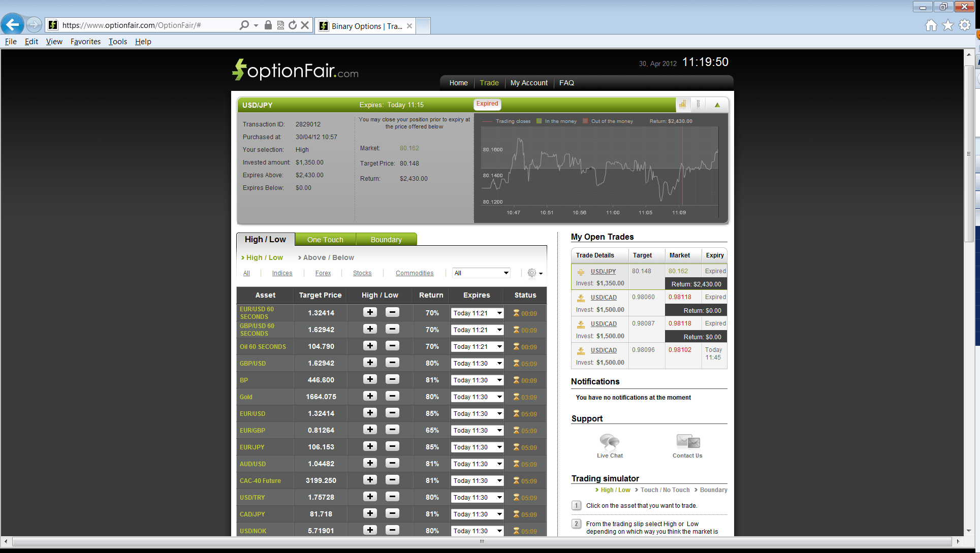Switch to the One Touch tab
This screenshot has height=553, width=980.
click(x=325, y=239)
